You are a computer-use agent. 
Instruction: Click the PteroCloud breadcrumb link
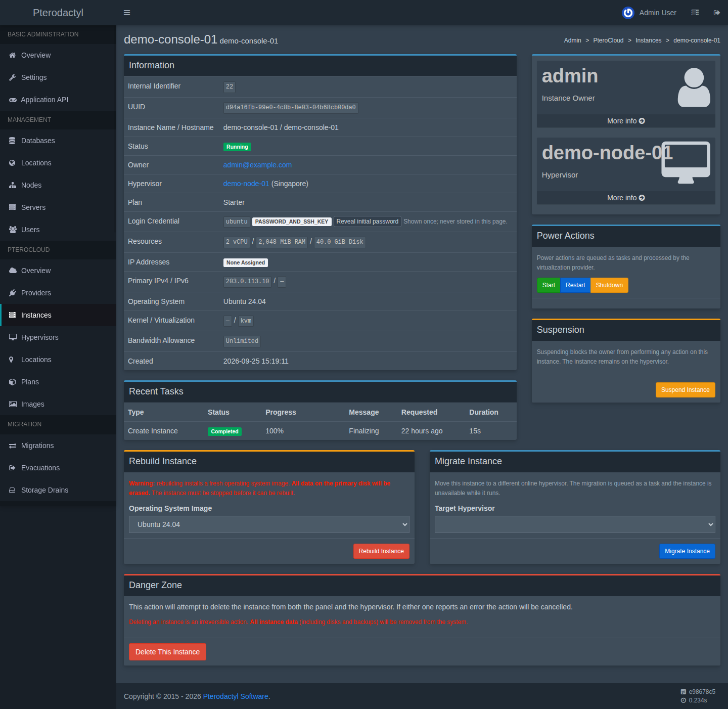[x=608, y=40]
